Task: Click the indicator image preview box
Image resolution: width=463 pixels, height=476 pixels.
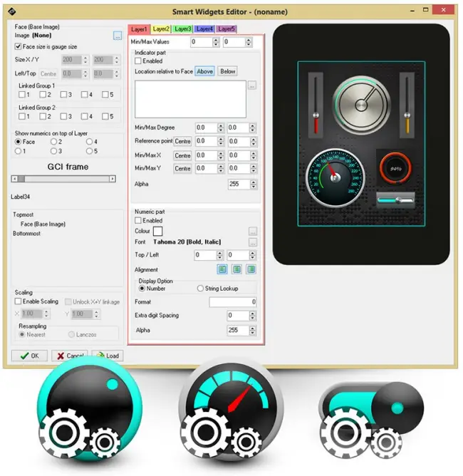Action: coord(190,99)
